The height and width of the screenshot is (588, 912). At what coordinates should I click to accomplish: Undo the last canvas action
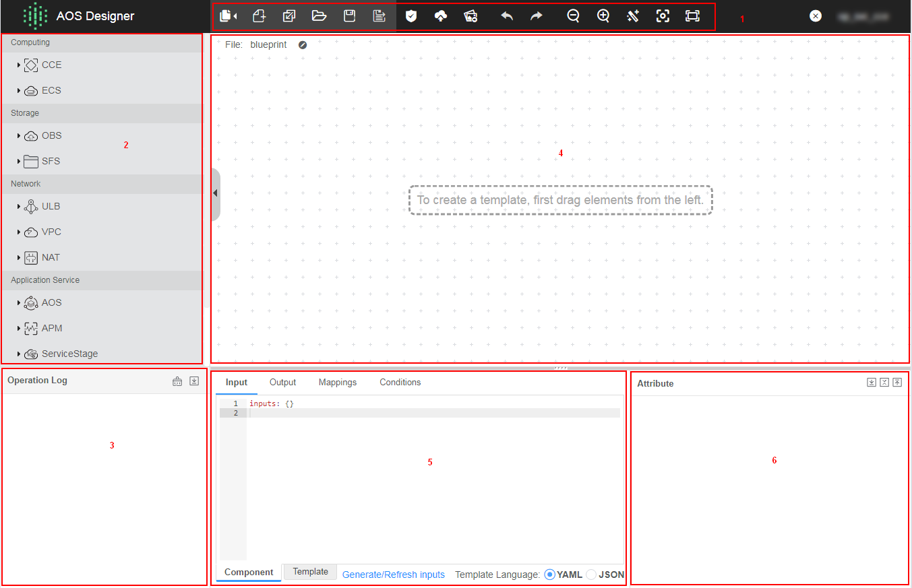coord(507,16)
